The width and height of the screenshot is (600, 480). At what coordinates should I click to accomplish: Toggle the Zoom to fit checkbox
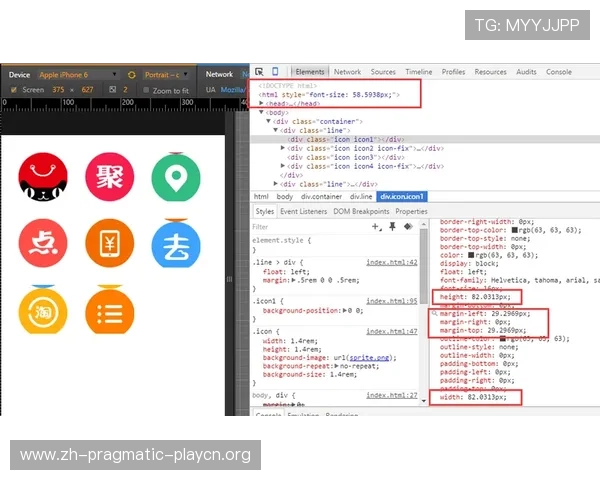(x=146, y=90)
